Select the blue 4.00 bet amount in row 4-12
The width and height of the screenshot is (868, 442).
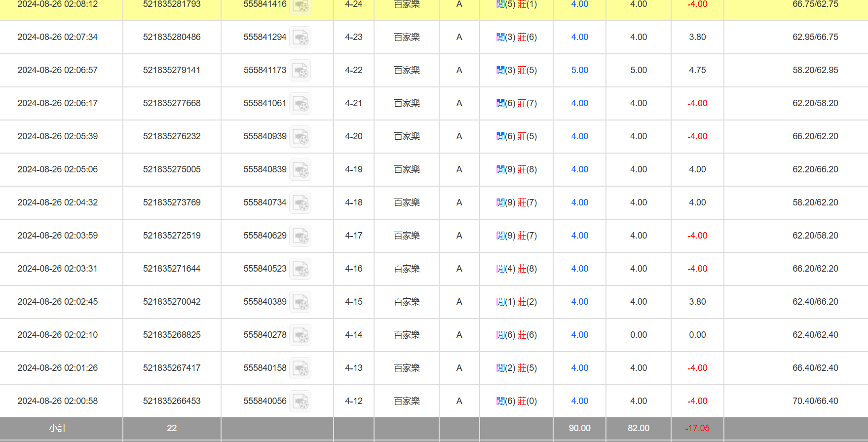(579, 401)
